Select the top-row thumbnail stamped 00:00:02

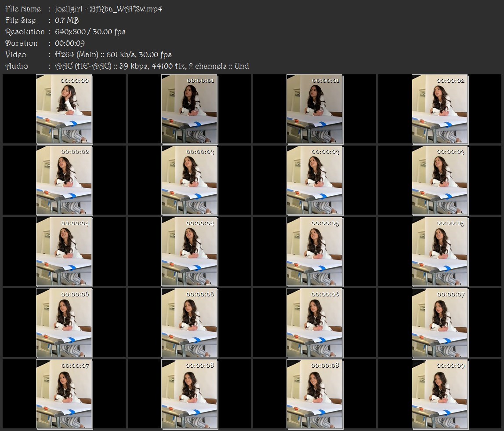440,109
